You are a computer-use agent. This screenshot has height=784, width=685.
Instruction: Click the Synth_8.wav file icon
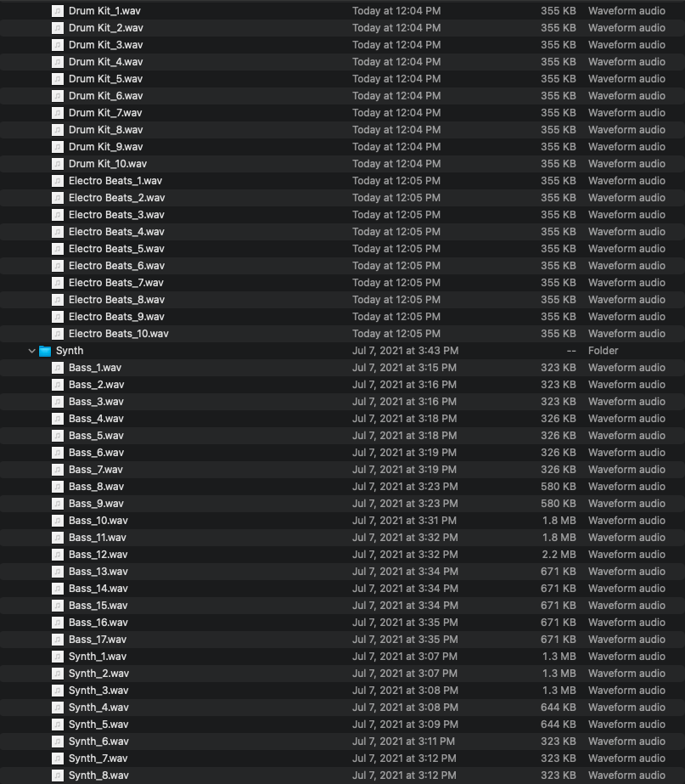(x=58, y=776)
